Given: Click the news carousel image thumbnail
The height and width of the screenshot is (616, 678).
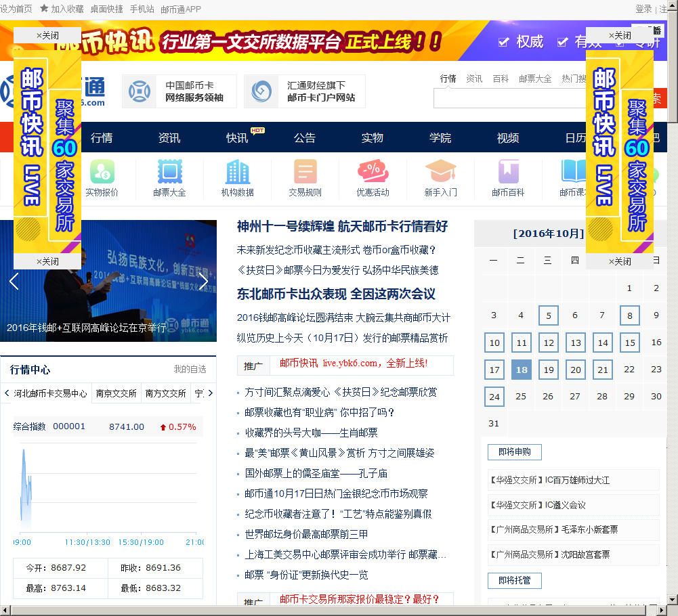Looking at the screenshot, I should click(x=108, y=281).
